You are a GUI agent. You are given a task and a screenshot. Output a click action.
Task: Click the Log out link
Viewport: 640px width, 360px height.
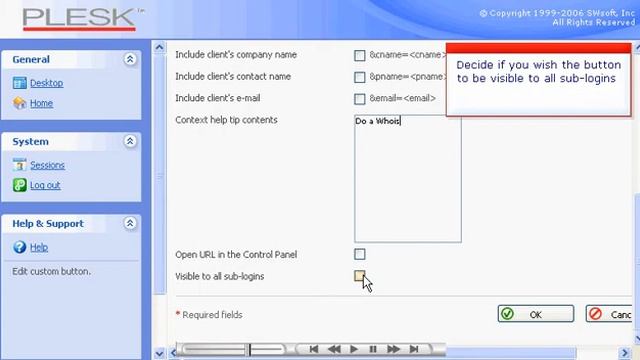[45, 185]
